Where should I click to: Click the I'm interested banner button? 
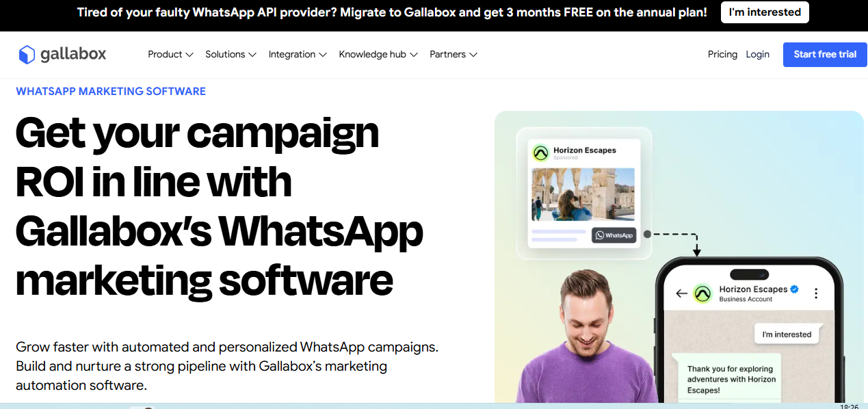pyautogui.click(x=765, y=12)
